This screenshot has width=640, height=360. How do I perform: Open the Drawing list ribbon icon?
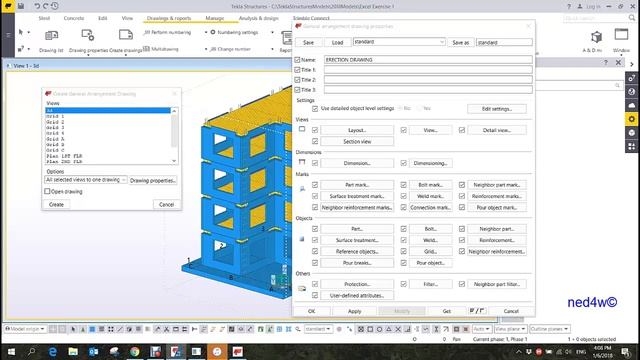tap(51, 36)
